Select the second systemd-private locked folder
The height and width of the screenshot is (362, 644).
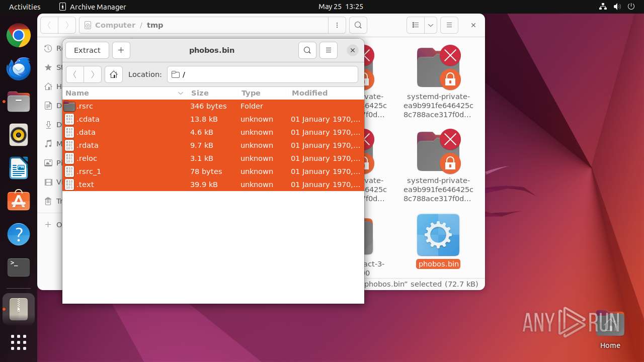click(x=438, y=167)
